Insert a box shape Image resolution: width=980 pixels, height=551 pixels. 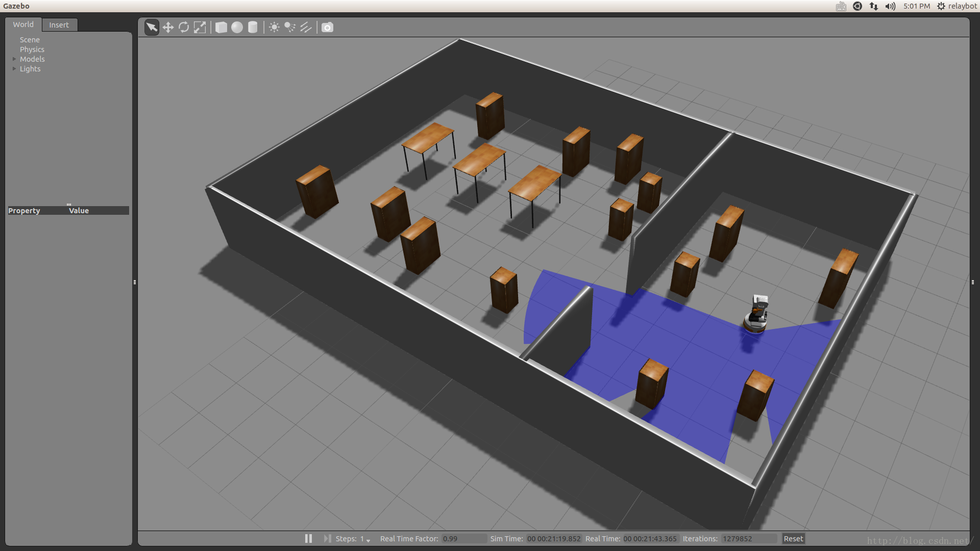point(221,27)
